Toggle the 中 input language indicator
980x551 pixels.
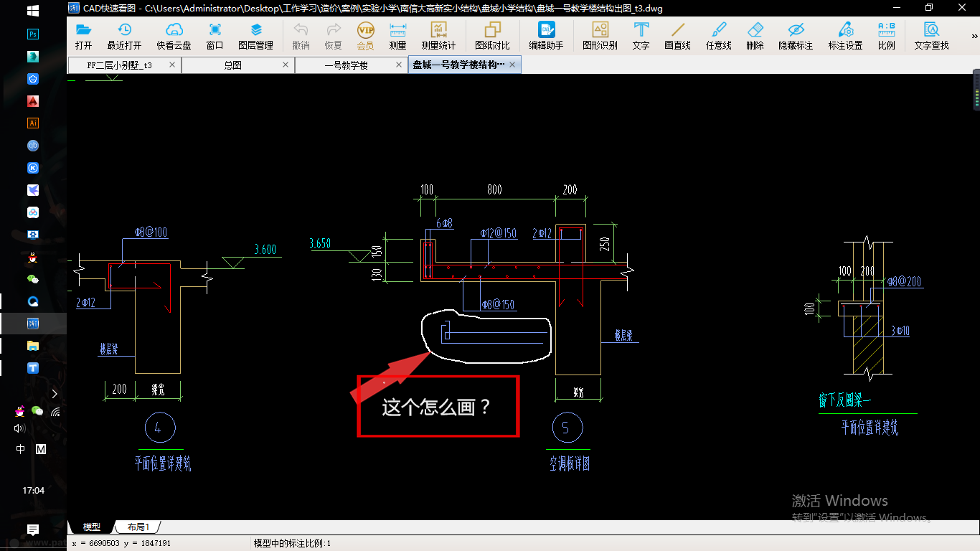pos(21,449)
